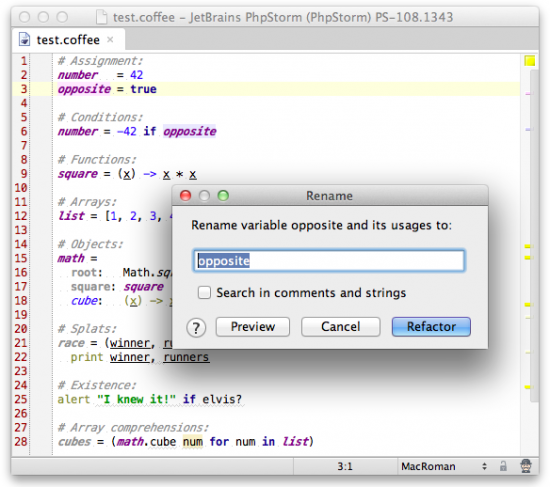The height and width of the screenshot is (487, 550).
Task: Click the Hector inspector icon in status bar
Action: (525, 466)
